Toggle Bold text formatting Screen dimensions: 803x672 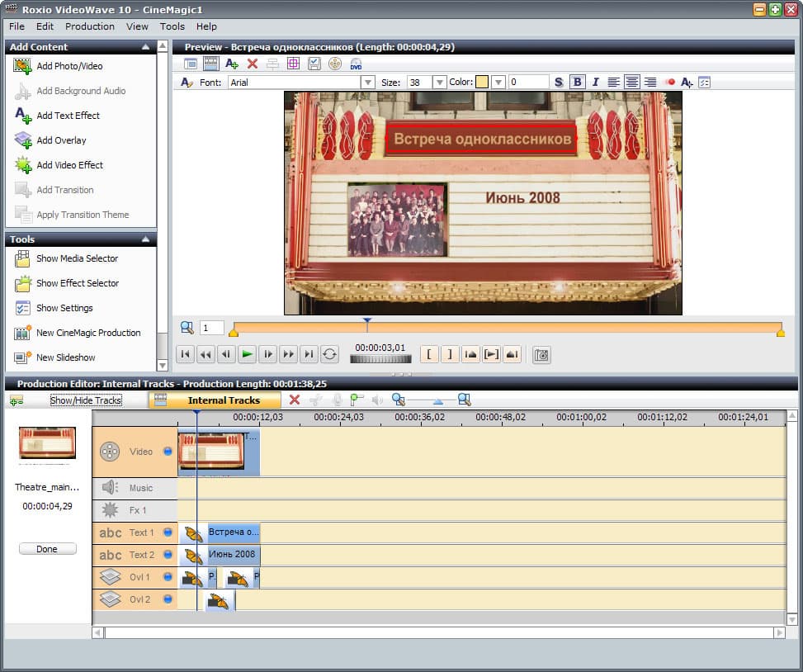click(577, 83)
